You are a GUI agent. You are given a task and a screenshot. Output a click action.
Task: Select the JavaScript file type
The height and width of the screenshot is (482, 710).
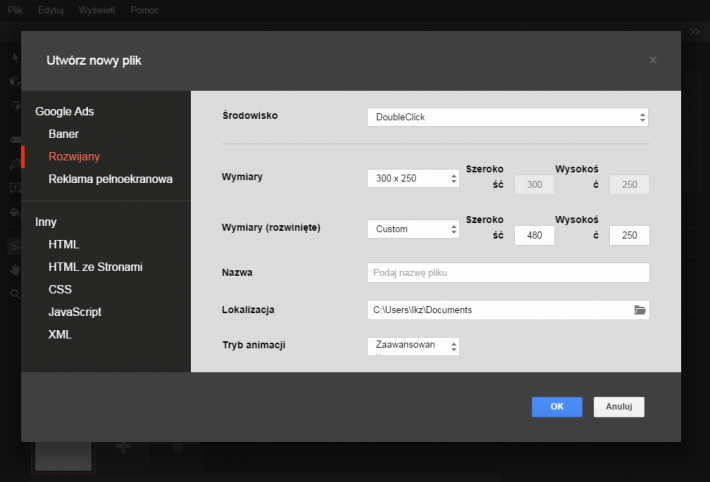coord(75,312)
